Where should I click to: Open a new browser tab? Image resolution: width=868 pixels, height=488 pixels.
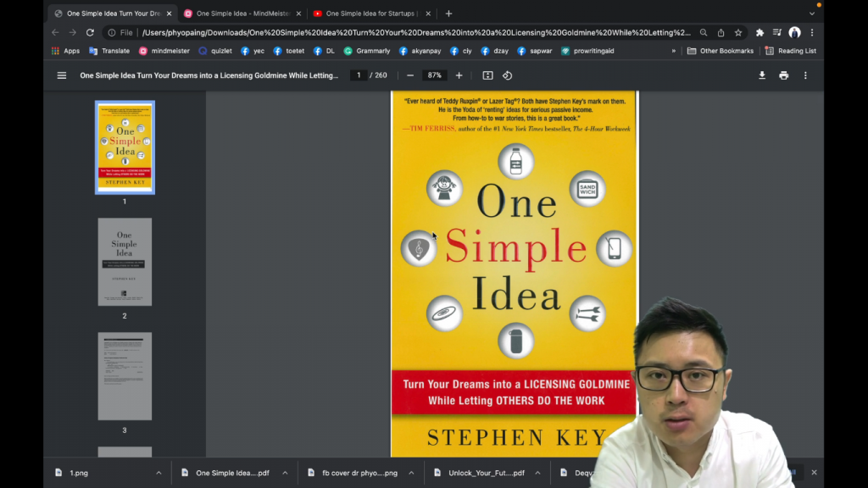(449, 14)
